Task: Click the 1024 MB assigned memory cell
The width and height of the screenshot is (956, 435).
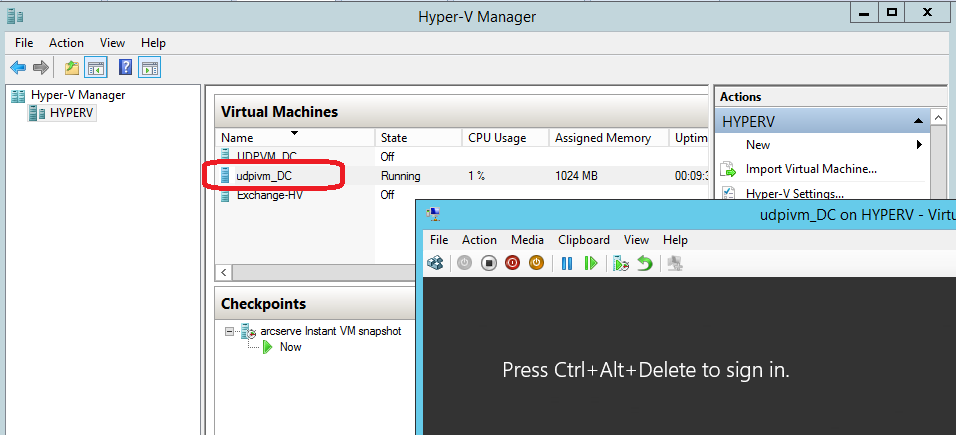Action: tap(576, 176)
